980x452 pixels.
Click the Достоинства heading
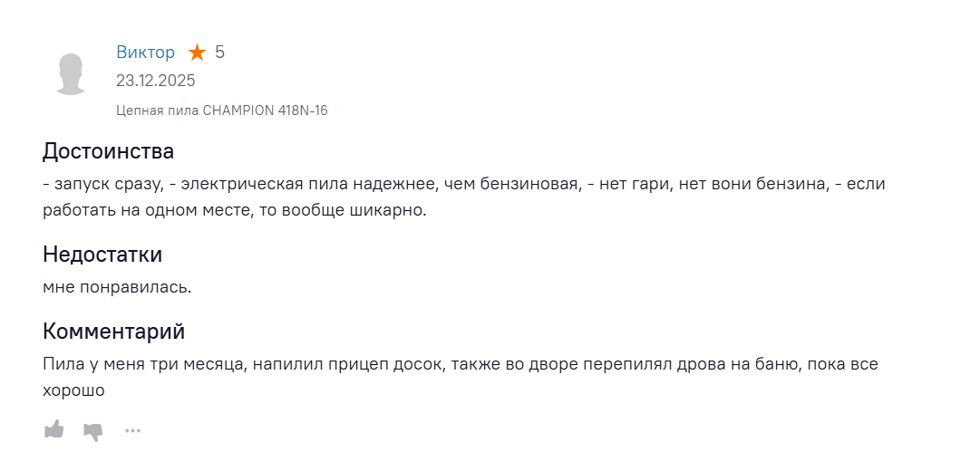[x=108, y=151]
